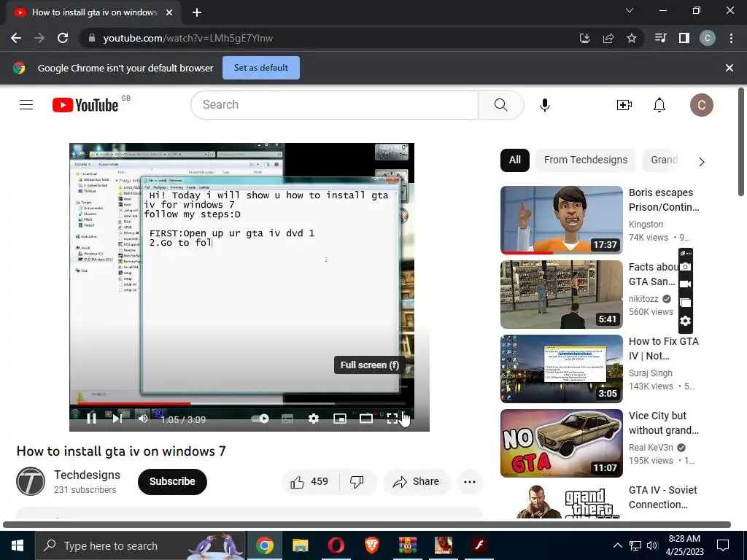Seek on the video progress bar
This screenshot has height=560, width=747.
click(241, 403)
